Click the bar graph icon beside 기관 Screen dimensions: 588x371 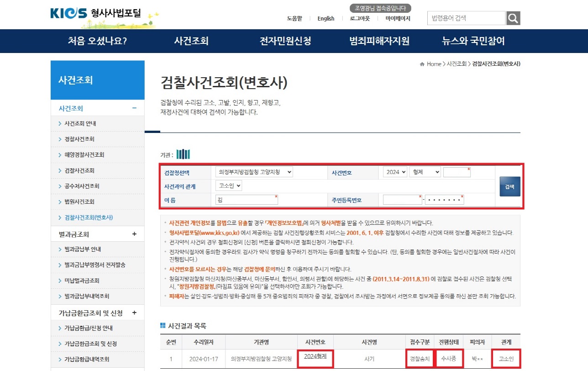183,154
